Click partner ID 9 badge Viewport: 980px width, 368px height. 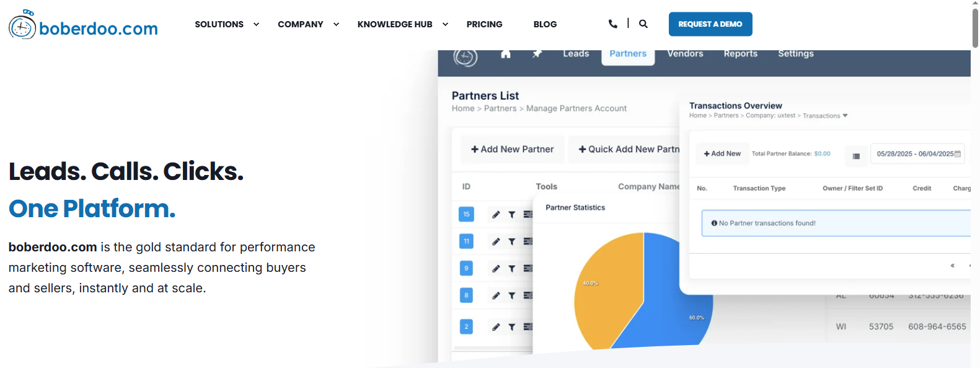[x=466, y=268]
